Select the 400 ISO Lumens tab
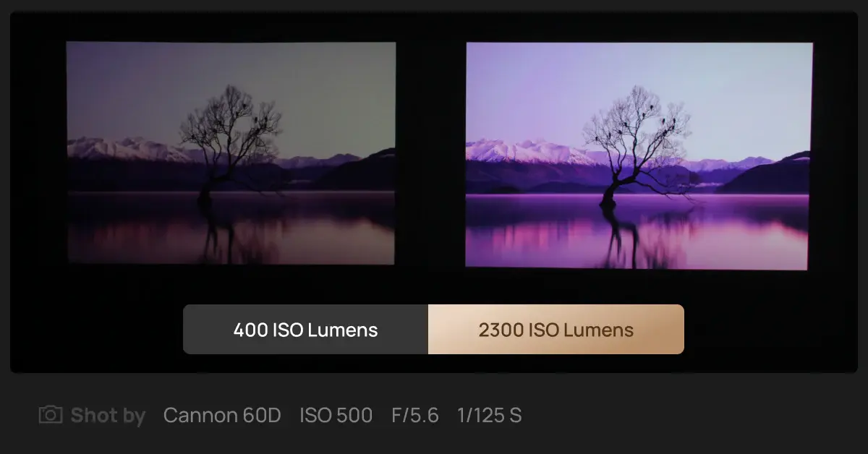The image size is (868, 454). tap(305, 330)
